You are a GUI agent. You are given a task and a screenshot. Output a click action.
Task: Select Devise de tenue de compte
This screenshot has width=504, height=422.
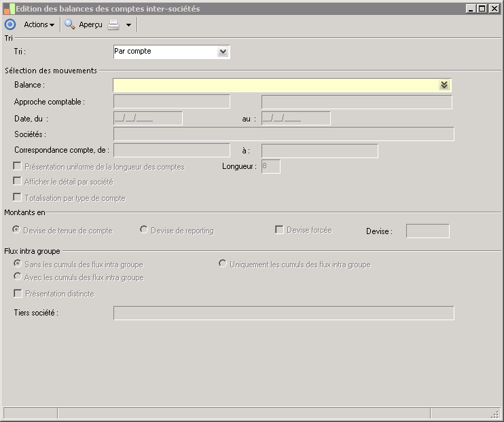point(16,229)
